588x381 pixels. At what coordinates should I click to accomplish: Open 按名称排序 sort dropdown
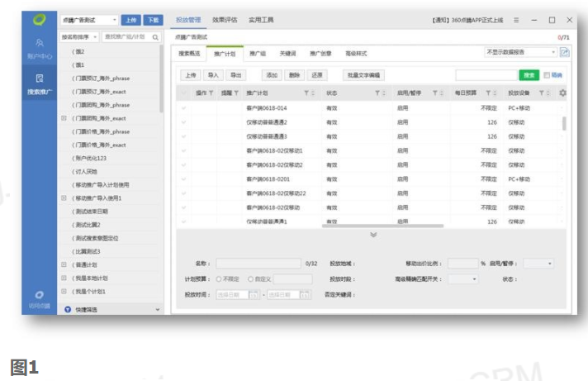pyautogui.click(x=79, y=37)
